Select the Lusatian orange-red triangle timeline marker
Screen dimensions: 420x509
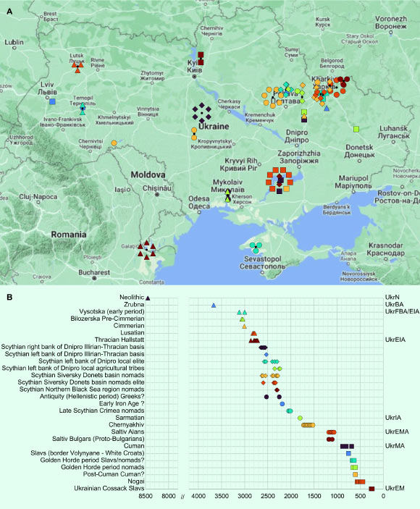(254, 333)
